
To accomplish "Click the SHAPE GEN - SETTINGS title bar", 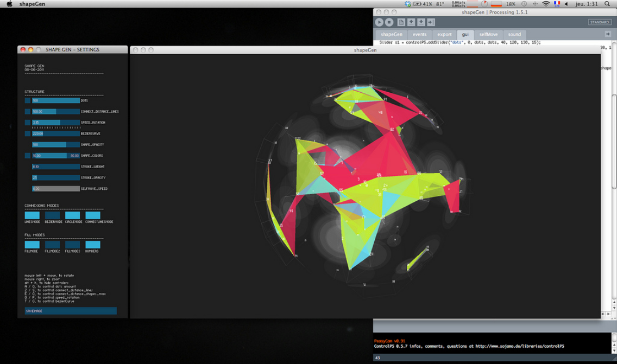I will [72, 49].
